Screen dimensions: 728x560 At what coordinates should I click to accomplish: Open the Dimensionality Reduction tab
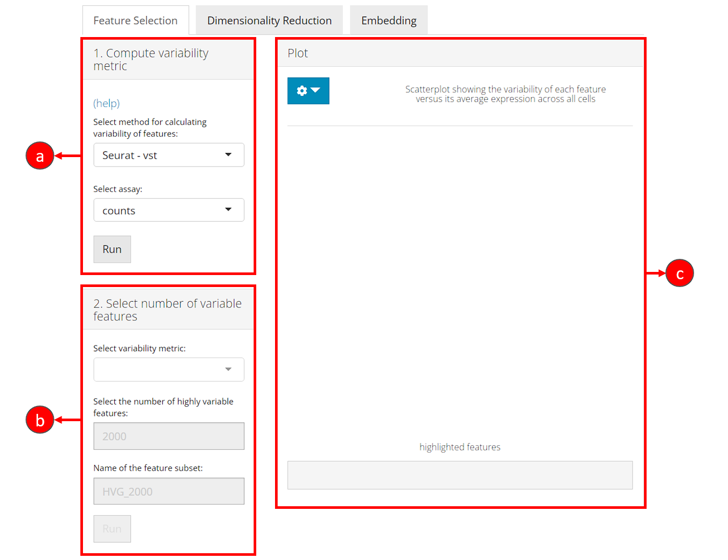(x=269, y=21)
